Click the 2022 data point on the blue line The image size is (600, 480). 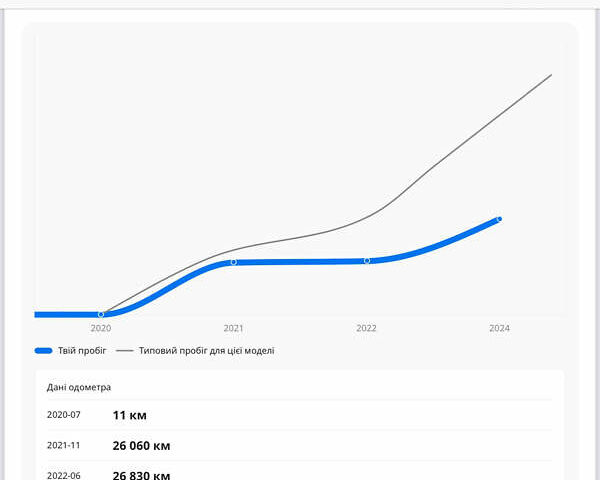point(367,260)
